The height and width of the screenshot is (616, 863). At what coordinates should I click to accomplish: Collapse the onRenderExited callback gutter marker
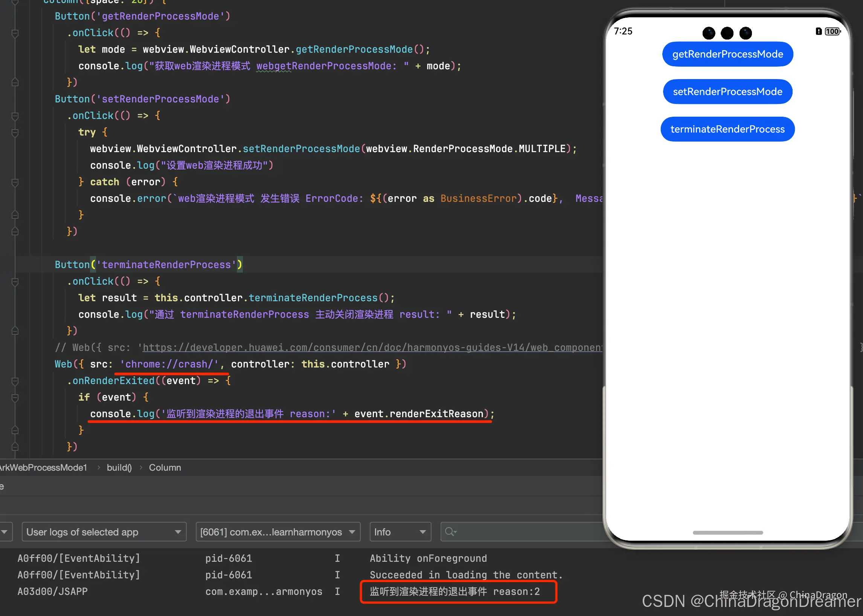point(15,381)
